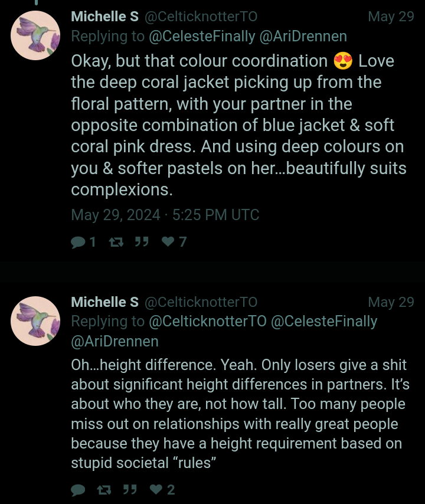Image resolution: width=425 pixels, height=504 pixels.
Task: Open @CelesteFinally mention in second tweet
Action: point(323,322)
